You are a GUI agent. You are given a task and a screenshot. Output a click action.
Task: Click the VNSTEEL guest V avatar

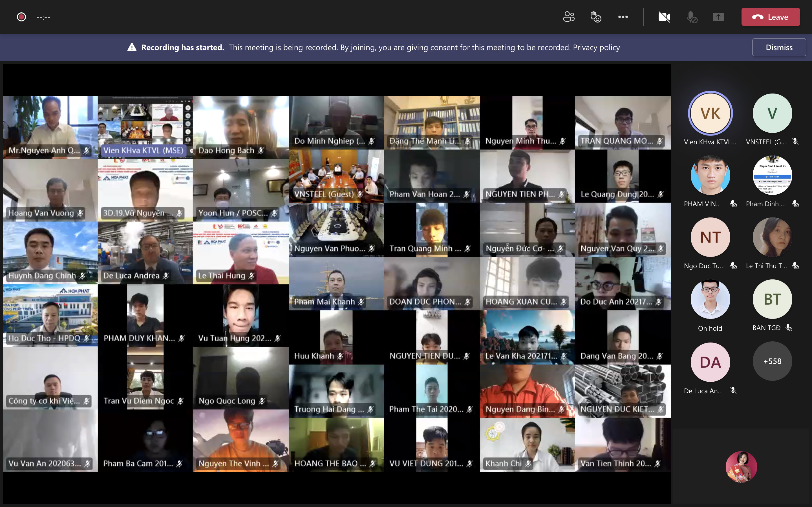(772, 113)
